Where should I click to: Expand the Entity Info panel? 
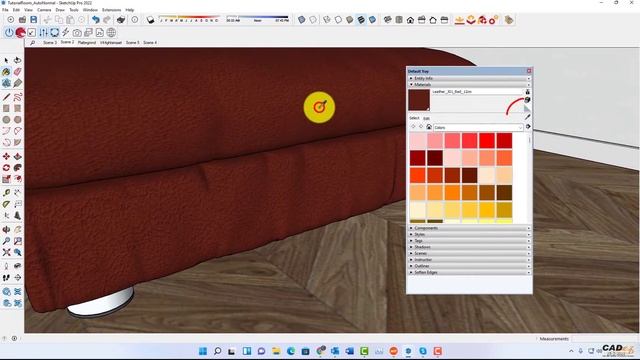coord(469,78)
